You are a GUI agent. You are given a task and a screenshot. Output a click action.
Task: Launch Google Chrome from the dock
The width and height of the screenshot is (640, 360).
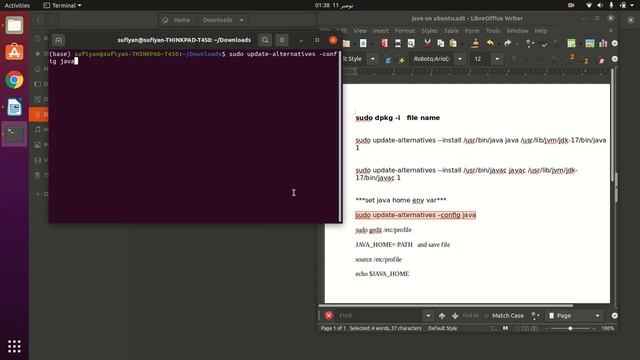pyautogui.click(x=14, y=80)
